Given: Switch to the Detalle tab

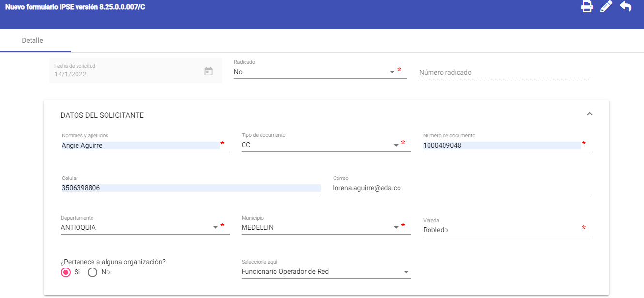Looking at the screenshot, I should point(32,41).
